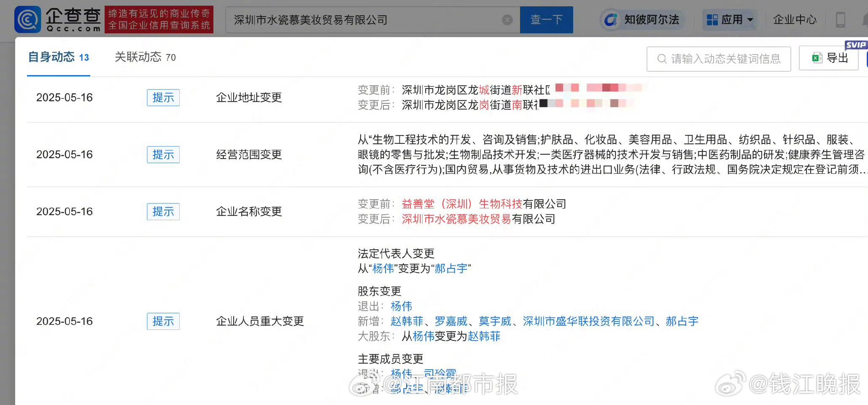Image resolution: width=868 pixels, height=405 pixels.
Task: Click the 应用 grid icon
Action: (x=712, y=20)
